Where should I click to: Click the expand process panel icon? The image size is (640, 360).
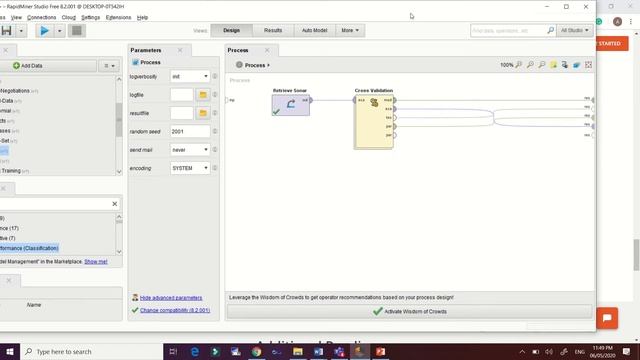588,65
